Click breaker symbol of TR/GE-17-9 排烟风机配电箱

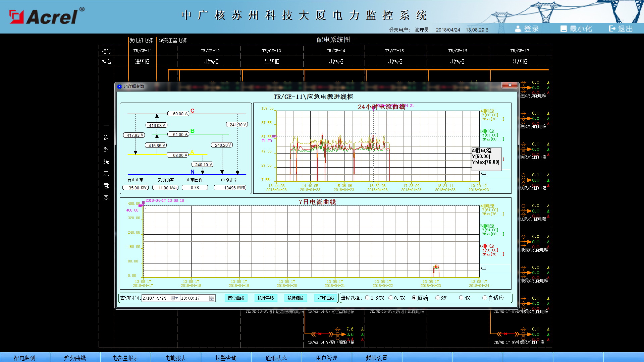click(x=505, y=334)
